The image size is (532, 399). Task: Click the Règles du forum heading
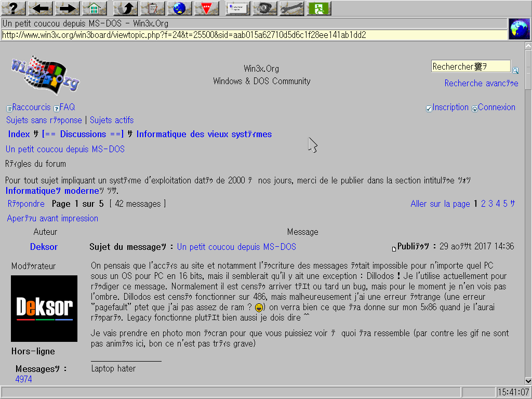click(x=36, y=164)
